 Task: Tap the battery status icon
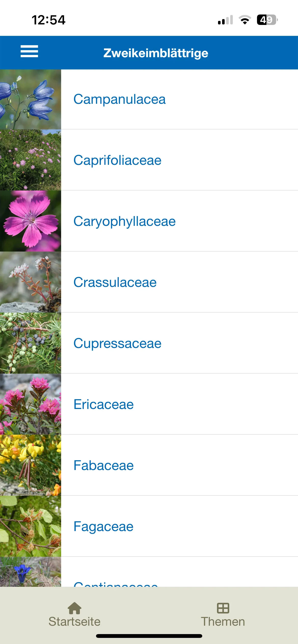[x=267, y=20]
